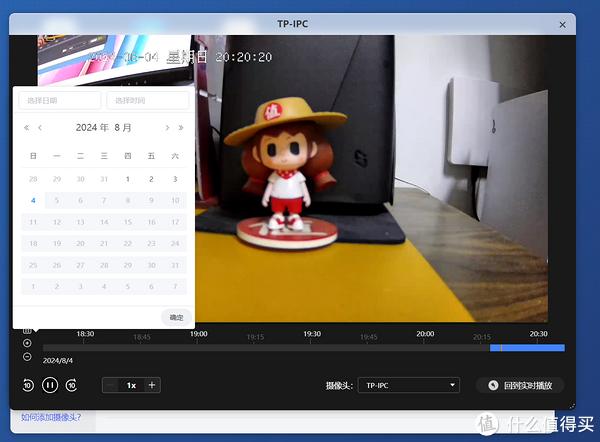Skip forward 10 seconds
The height and width of the screenshot is (442, 600).
point(72,385)
